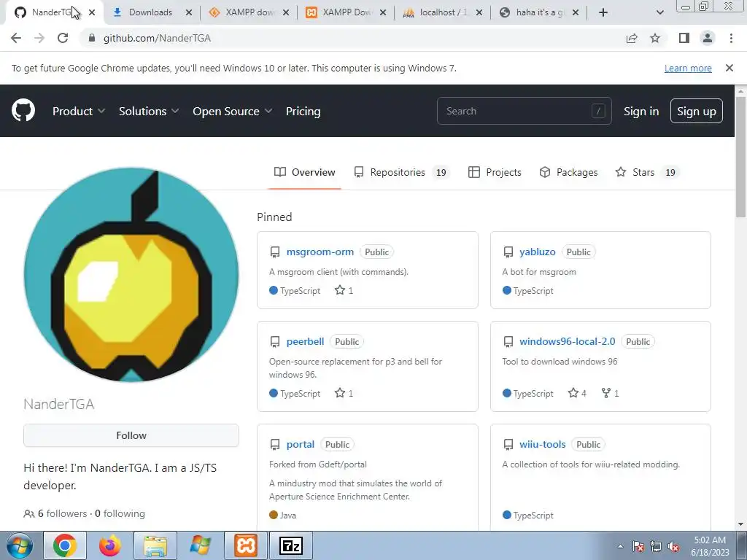Click the Sign in link
747x560 pixels.
click(x=641, y=111)
